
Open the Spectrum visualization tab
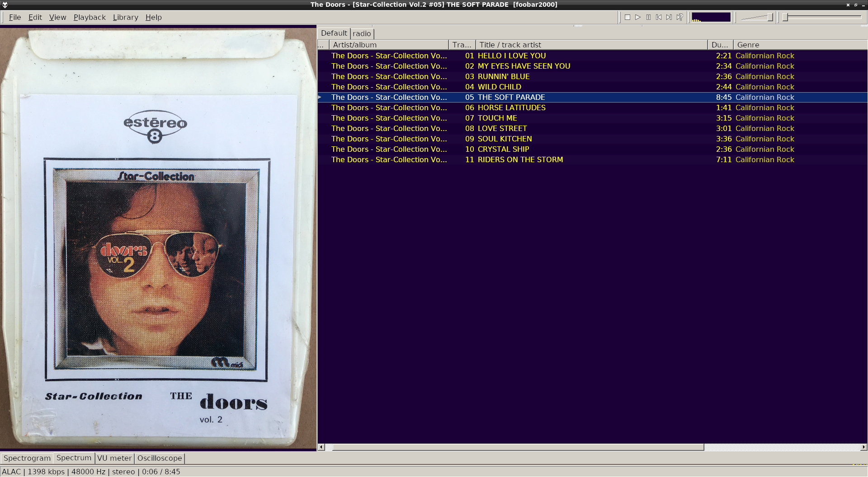(74, 458)
